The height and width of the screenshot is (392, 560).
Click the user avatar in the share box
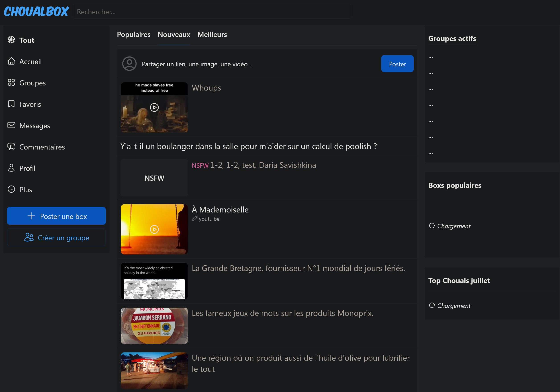point(129,64)
